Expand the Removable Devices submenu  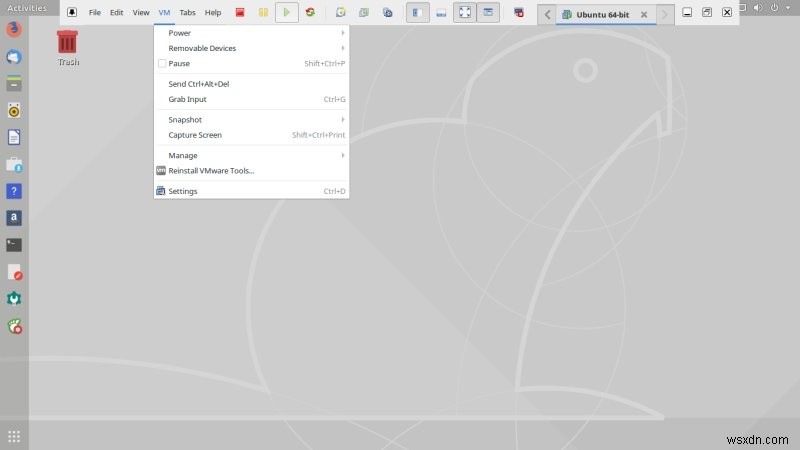[x=251, y=48]
